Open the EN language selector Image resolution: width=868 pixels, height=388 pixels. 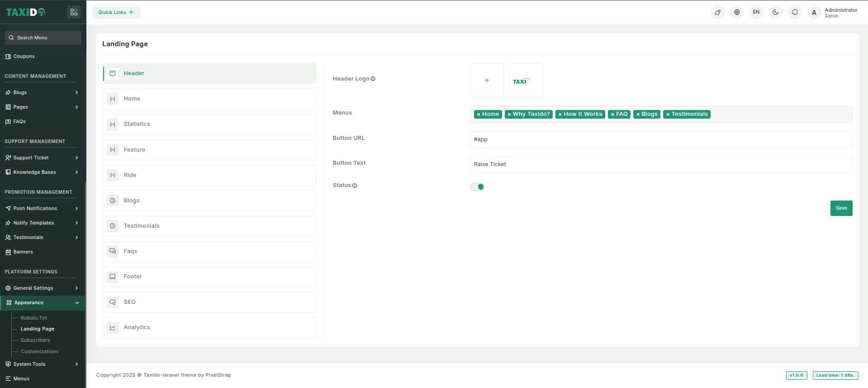(756, 12)
